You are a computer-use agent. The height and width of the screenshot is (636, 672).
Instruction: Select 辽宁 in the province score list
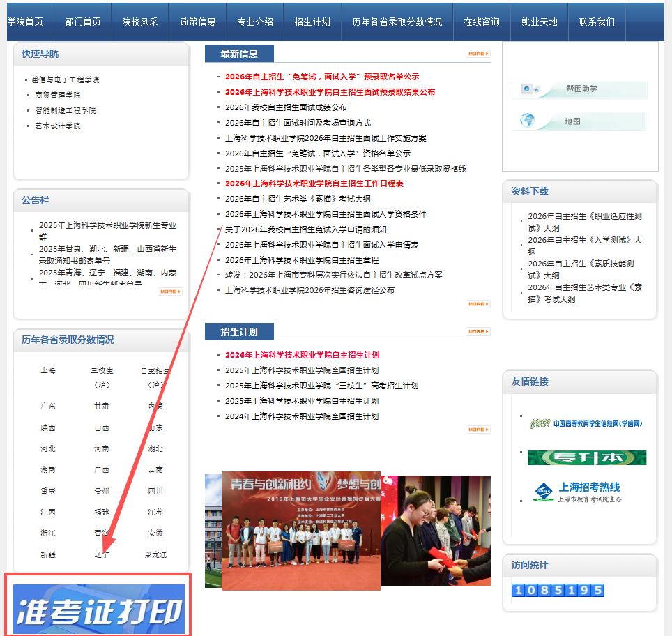coord(102,554)
